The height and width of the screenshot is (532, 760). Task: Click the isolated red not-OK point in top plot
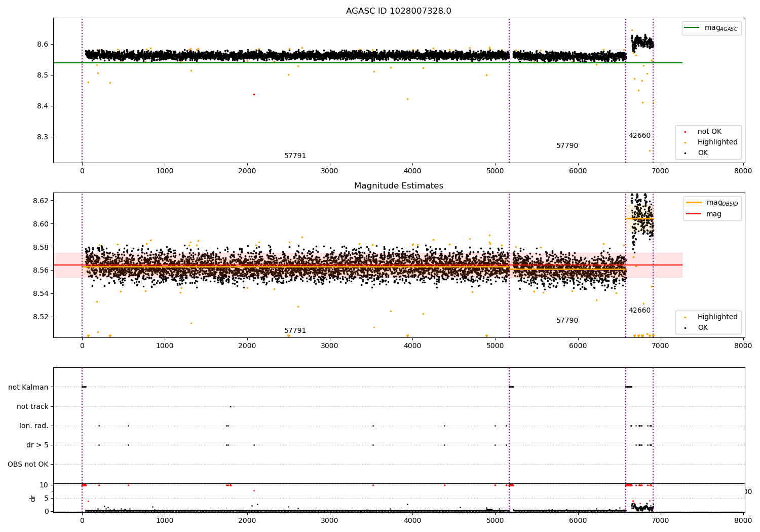(254, 94)
